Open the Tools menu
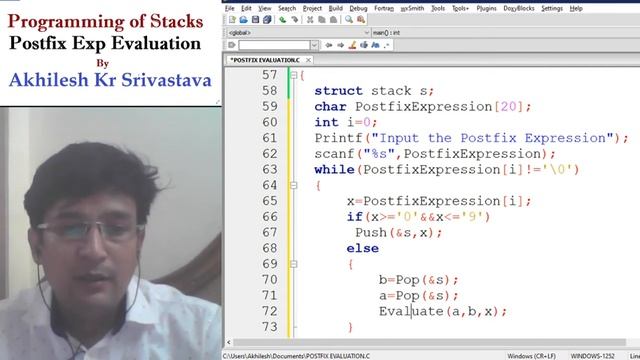 [x=438, y=8]
